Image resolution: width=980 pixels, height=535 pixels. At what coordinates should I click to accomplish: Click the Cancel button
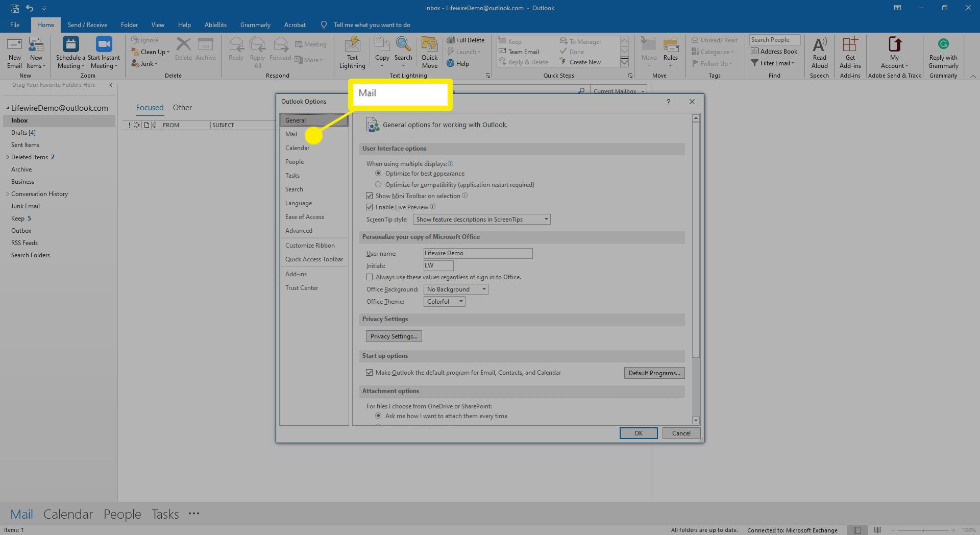[681, 433]
